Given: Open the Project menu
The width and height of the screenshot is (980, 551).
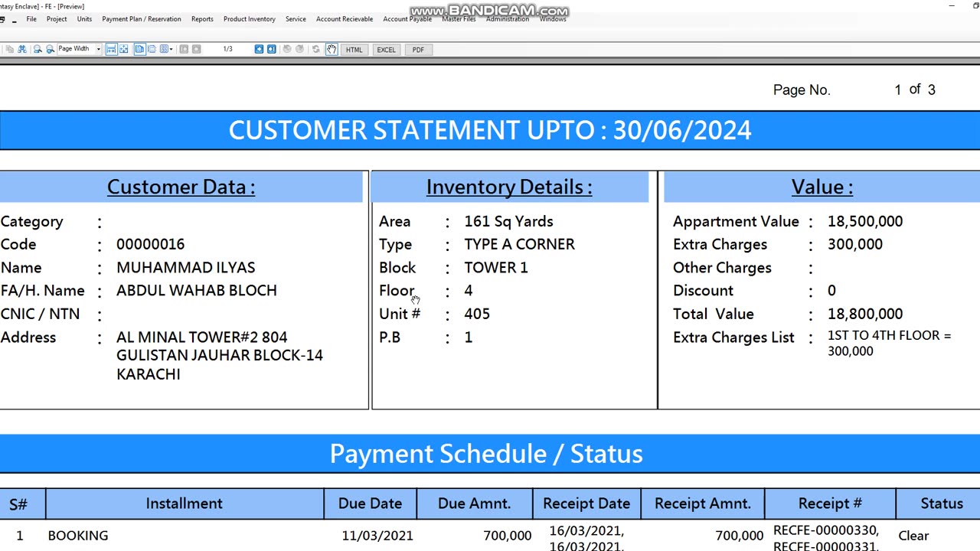Looking at the screenshot, I should pyautogui.click(x=57, y=19).
